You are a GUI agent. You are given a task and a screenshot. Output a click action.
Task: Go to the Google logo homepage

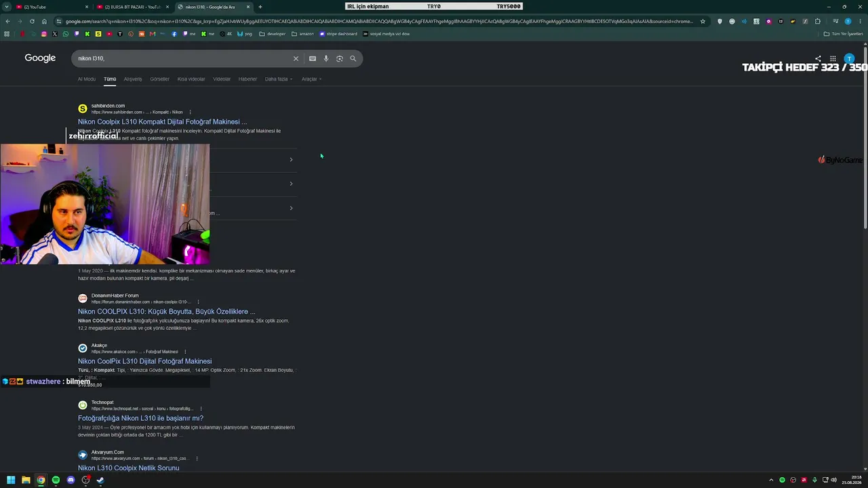(40, 58)
